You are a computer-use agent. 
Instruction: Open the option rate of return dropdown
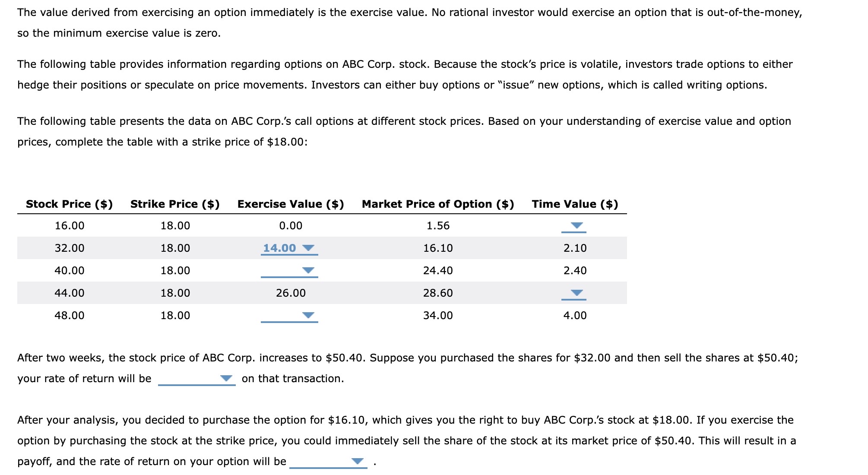click(x=328, y=462)
